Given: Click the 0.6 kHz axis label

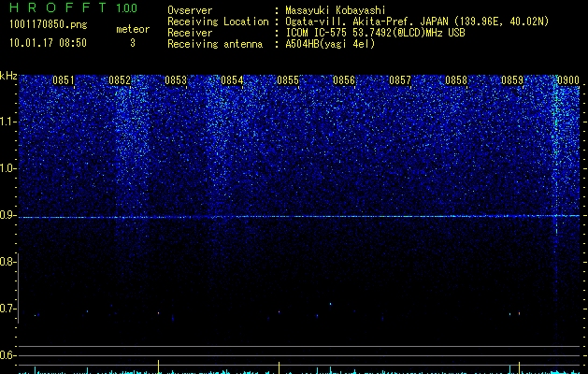Looking at the screenshot, I should [7, 355].
